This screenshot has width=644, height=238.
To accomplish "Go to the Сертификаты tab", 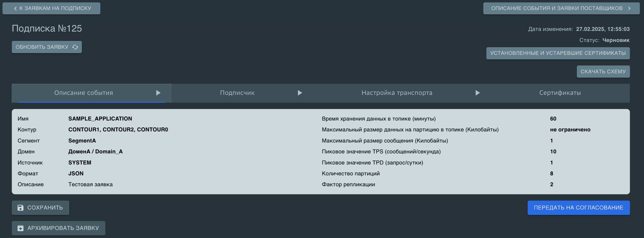I will click(x=560, y=93).
